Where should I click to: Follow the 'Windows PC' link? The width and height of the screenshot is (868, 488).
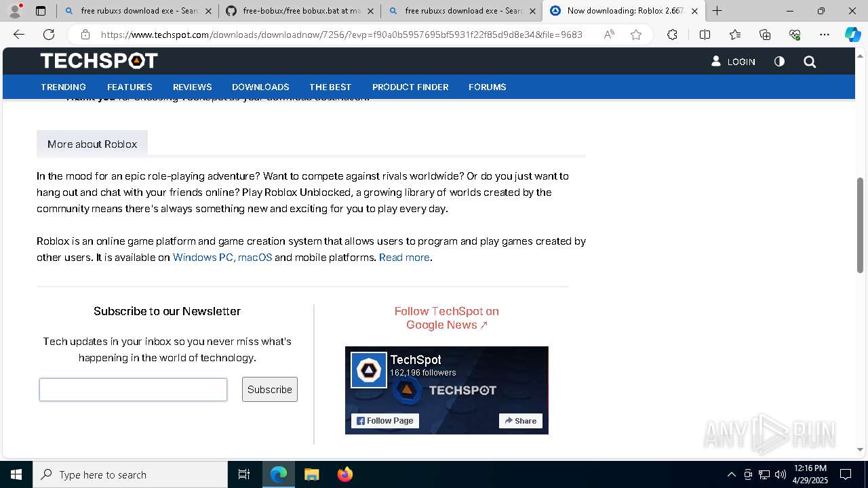(203, 258)
